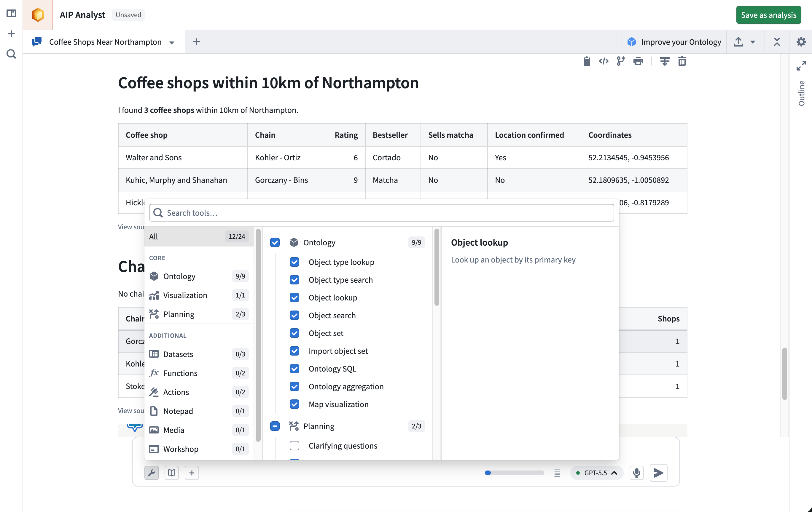
Task: Uncheck the Object lookup checkbox
Action: point(294,298)
